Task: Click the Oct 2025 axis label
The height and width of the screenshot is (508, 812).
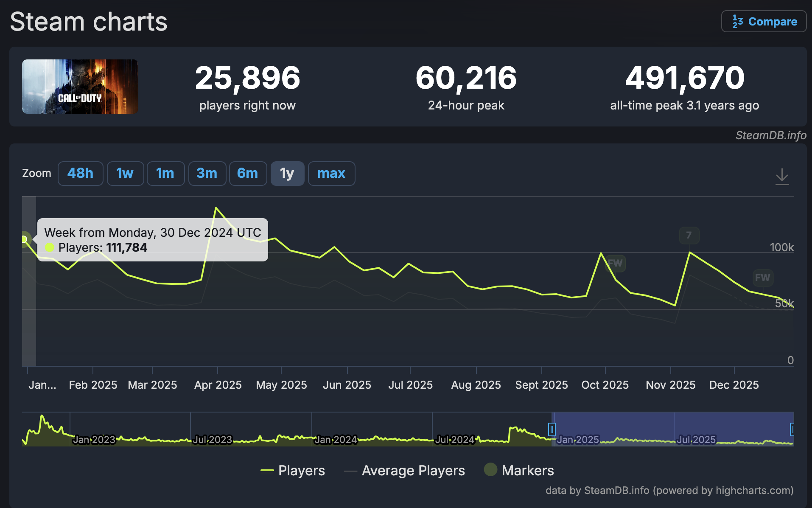Action: [x=605, y=385]
